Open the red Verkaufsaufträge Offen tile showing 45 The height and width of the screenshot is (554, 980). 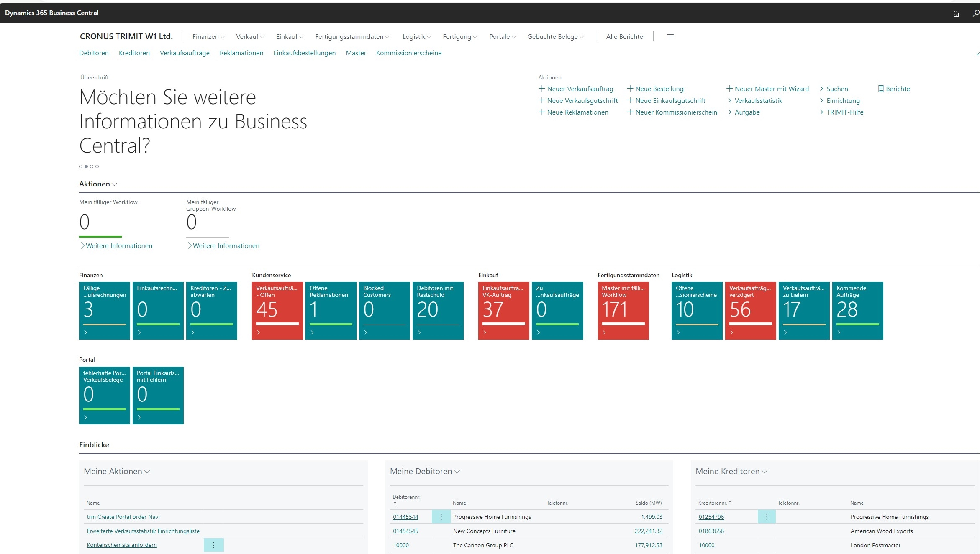pyautogui.click(x=277, y=310)
